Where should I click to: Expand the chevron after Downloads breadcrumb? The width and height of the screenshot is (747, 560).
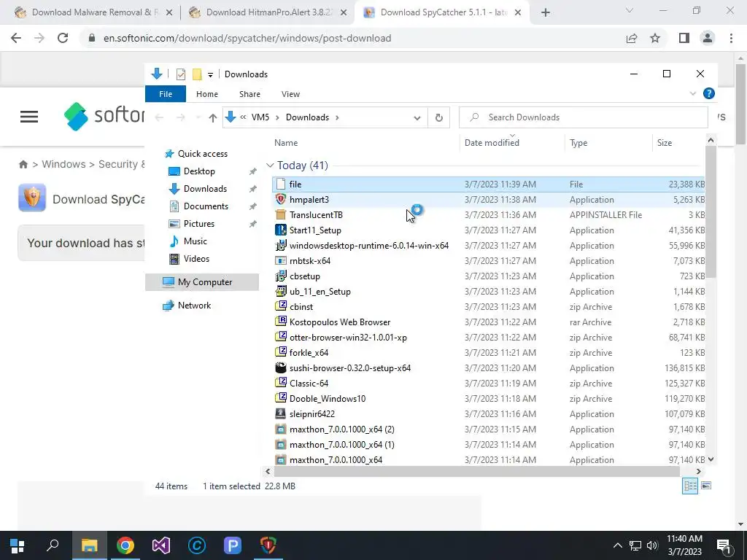[x=337, y=117]
